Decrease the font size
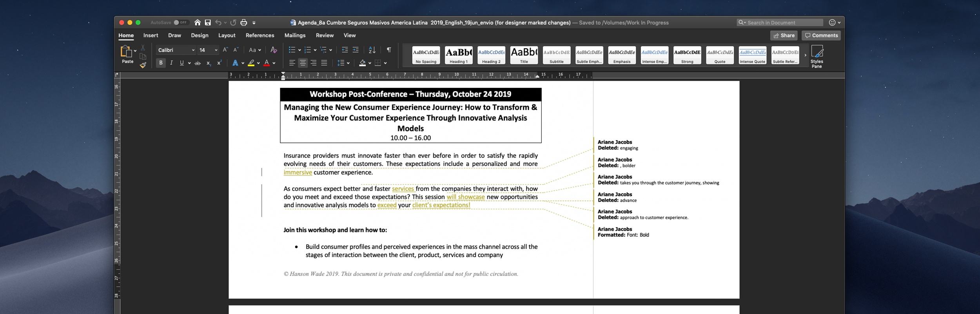Screen dimensions: 980x314 coord(236,50)
